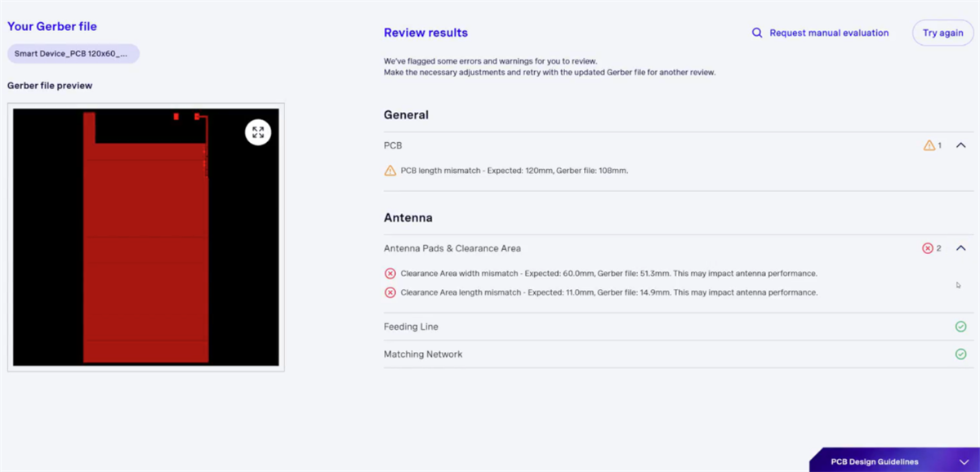Click the Request manual evaluation link
Viewport: 980px width, 472px height.
829,33
